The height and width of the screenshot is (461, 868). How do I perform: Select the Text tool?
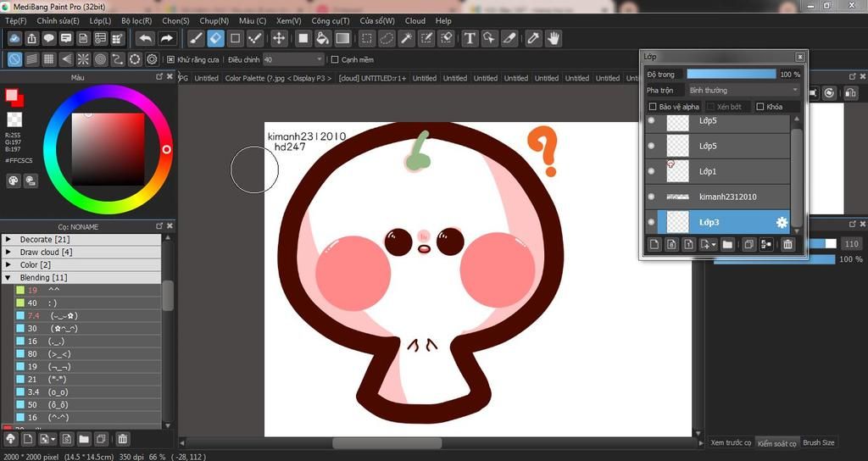[x=470, y=38]
